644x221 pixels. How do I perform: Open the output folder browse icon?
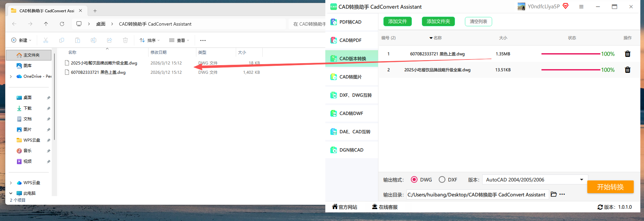tap(554, 194)
